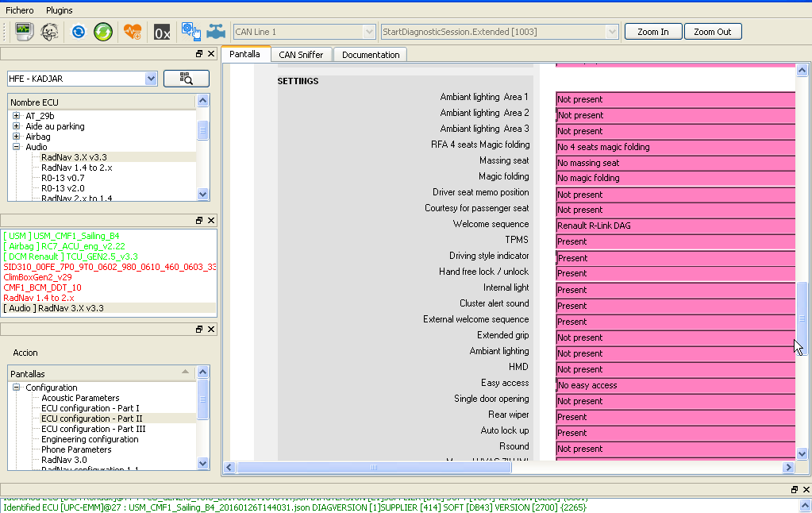Click the Zoom Out button
This screenshot has height=513, width=812.
(x=713, y=32)
